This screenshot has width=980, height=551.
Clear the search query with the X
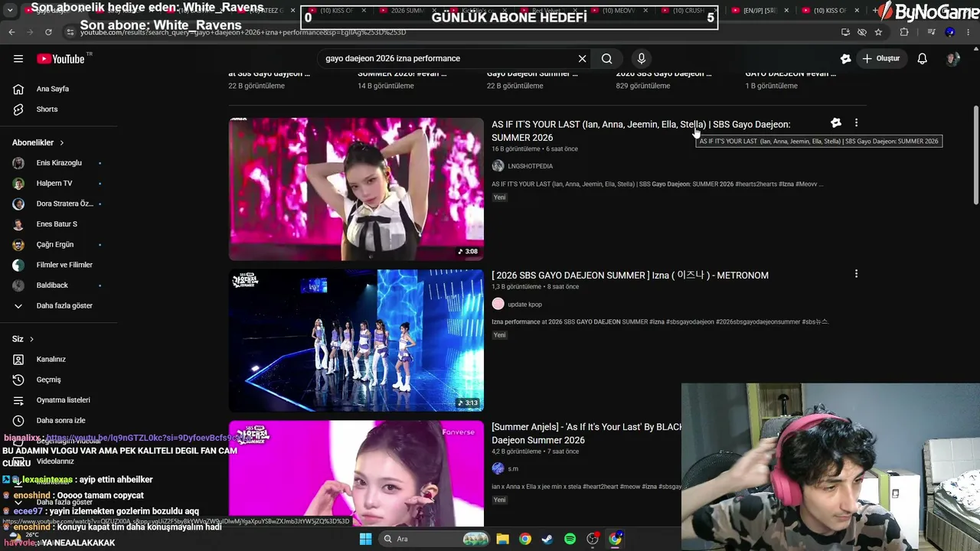point(582,58)
